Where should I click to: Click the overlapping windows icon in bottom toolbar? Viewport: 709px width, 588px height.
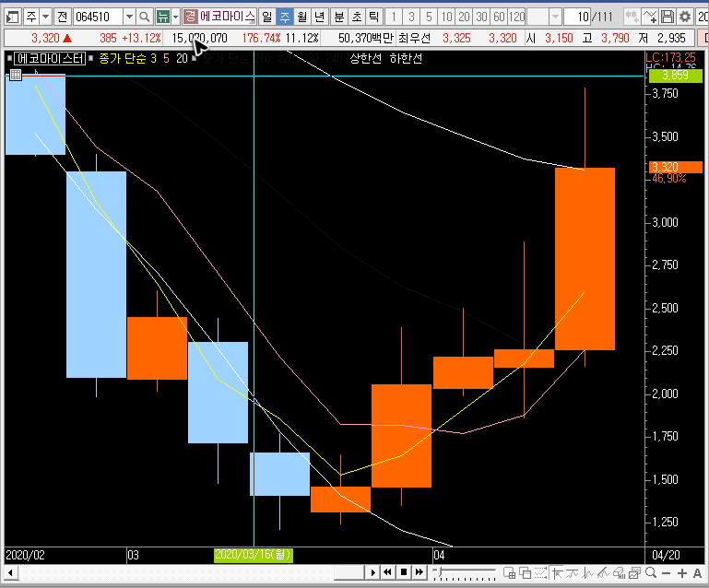[x=525, y=573]
